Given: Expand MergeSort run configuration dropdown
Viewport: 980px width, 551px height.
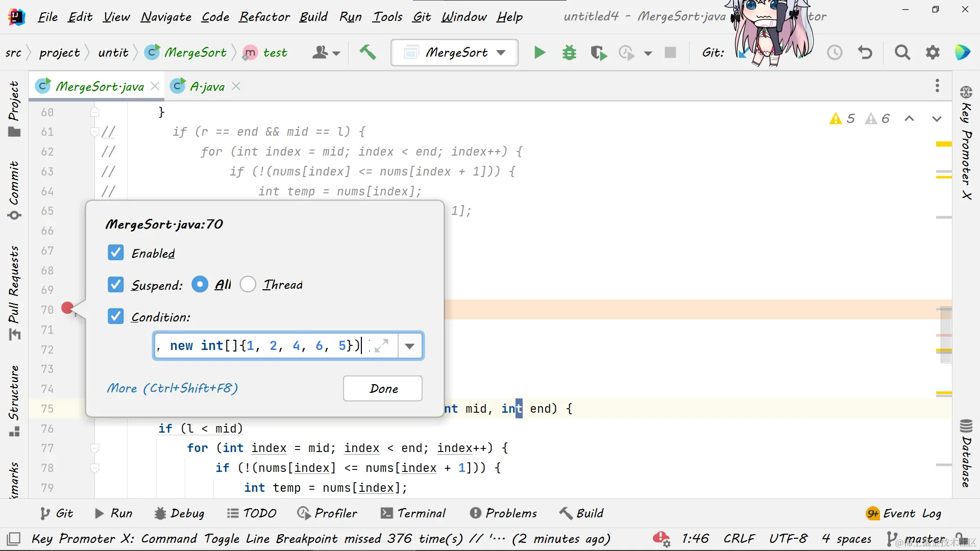Looking at the screenshot, I should point(501,53).
